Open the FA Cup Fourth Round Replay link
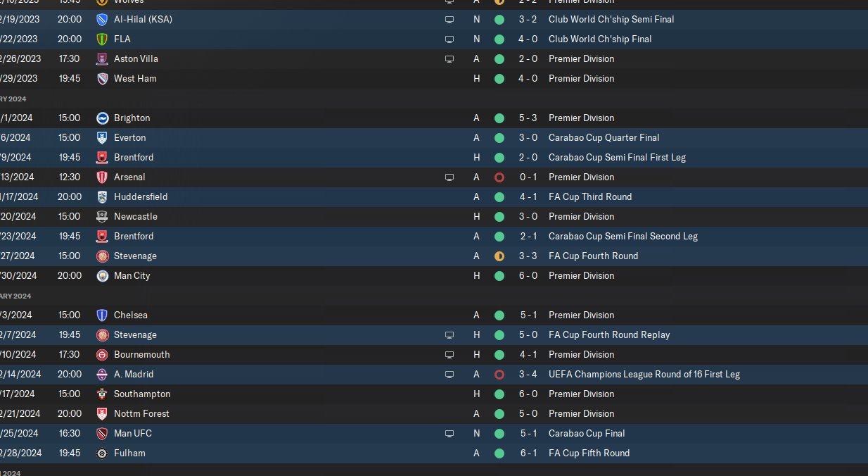Screen dimensions: 868x476 pos(609,334)
